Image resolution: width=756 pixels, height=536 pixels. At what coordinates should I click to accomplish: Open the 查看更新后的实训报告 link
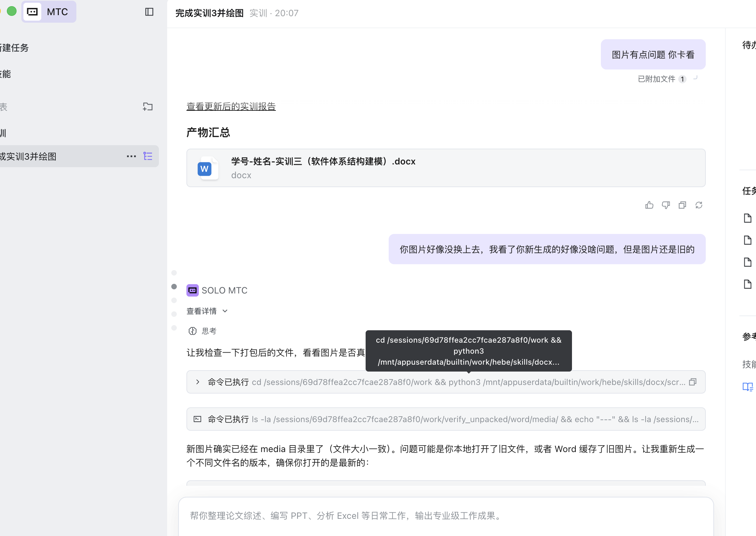pyautogui.click(x=231, y=106)
